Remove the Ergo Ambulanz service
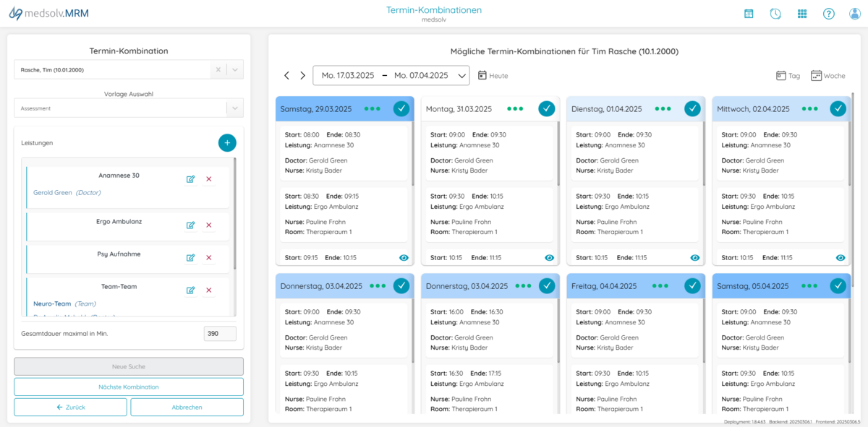This screenshot has width=868, height=427. point(209,225)
